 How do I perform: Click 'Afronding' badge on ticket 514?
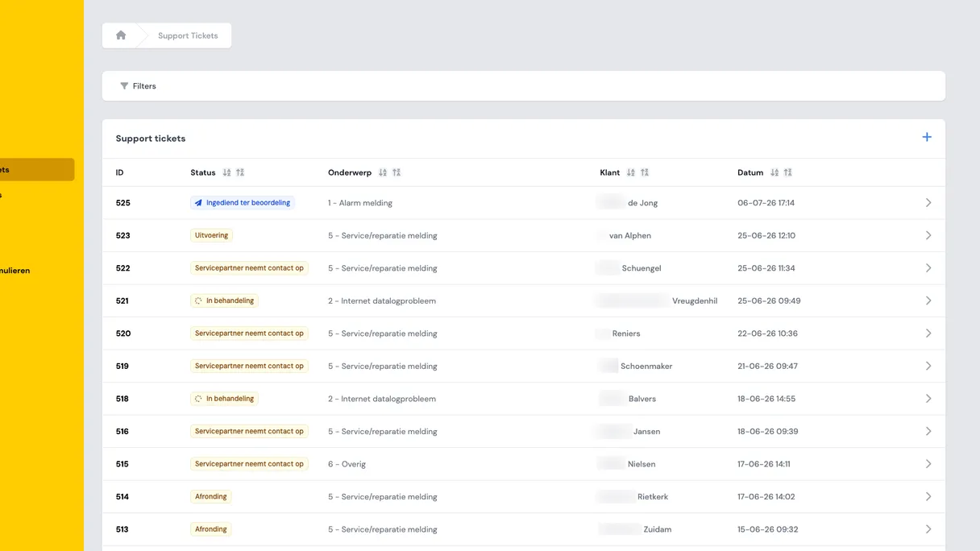211,496
